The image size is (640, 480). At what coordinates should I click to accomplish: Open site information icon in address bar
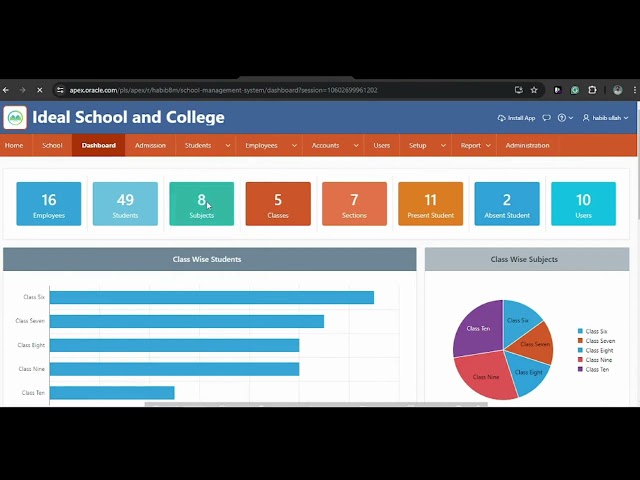click(60, 90)
